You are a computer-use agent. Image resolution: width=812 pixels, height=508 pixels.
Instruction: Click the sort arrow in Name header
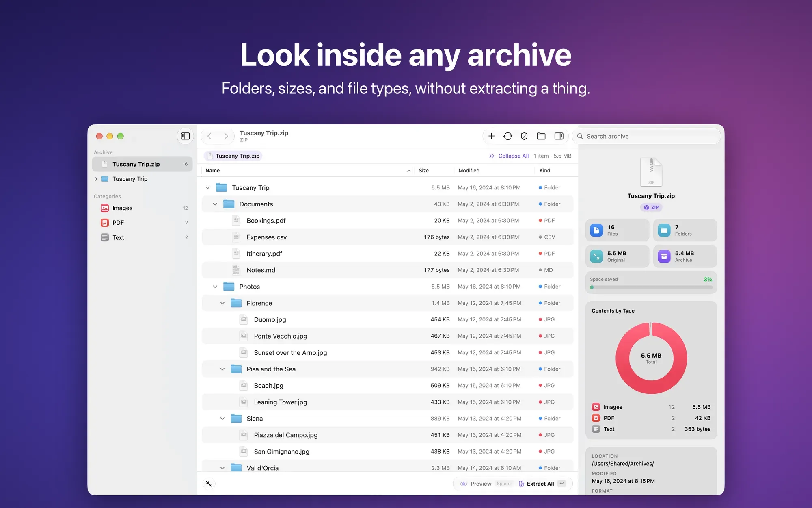pos(409,171)
